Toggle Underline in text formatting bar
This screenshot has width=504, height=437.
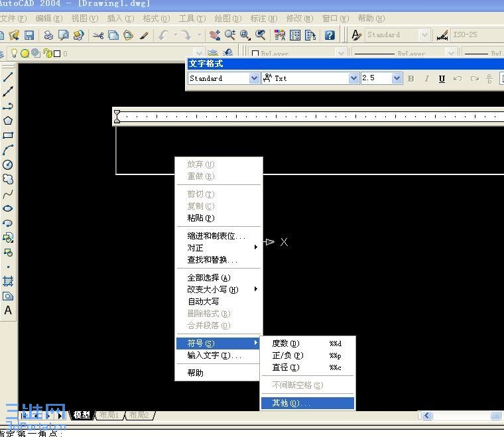click(x=442, y=79)
